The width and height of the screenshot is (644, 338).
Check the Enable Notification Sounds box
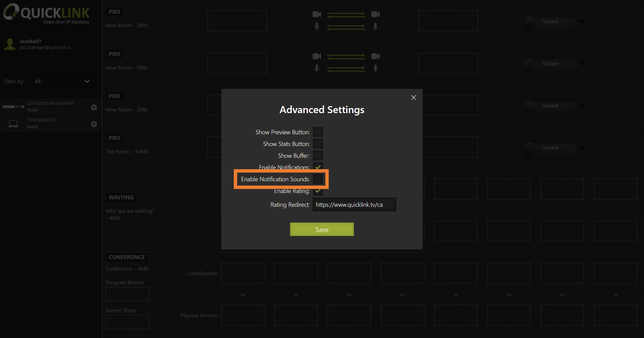coord(318,179)
